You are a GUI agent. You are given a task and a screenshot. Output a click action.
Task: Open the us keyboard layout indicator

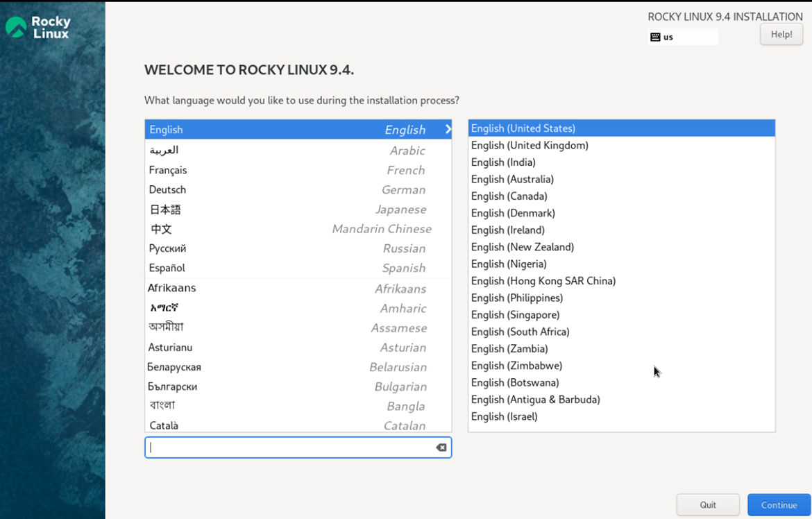(x=683, y=37)
